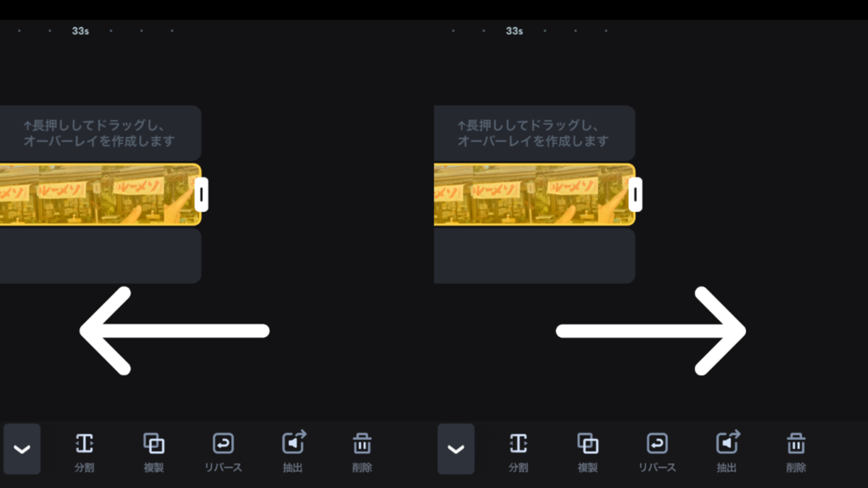Click the 33s marker on right timeline ruler
Viewport: 868px width, 488px height.
tap(515, 31)
